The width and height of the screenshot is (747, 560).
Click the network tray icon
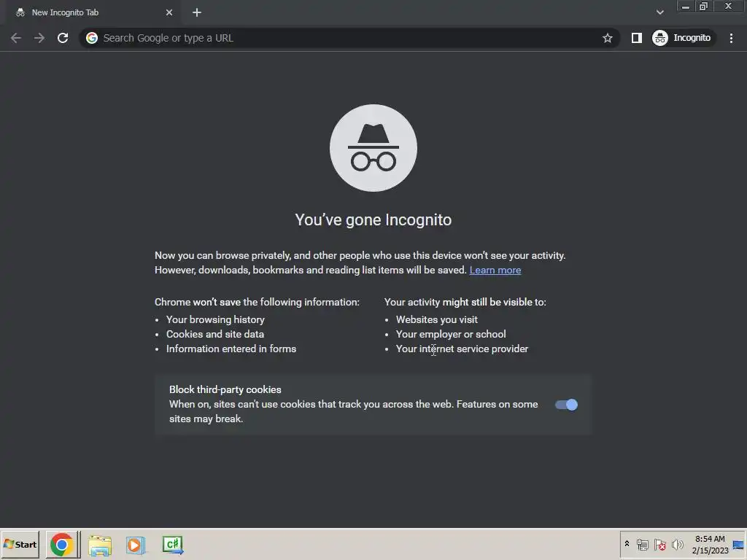[643, 544]
